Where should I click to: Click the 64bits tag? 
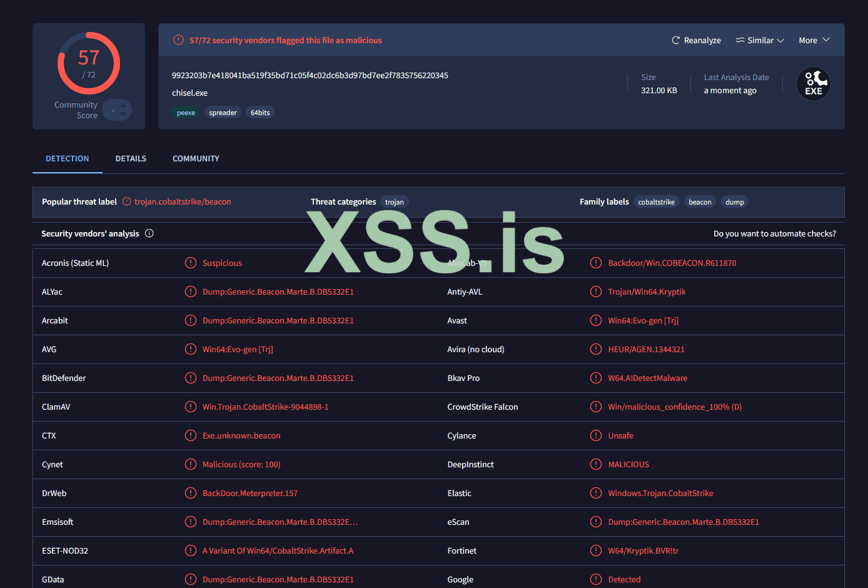(x=260, y=113)
